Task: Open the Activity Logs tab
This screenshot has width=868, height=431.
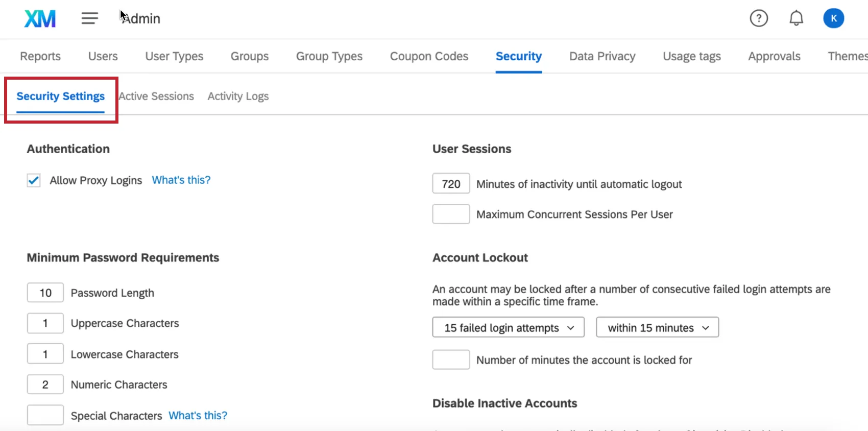Action: (x=238, y=97)
